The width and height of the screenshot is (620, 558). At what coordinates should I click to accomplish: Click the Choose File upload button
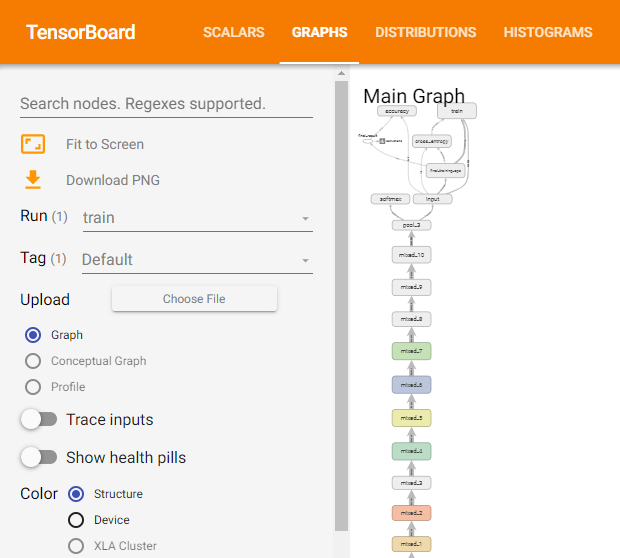coord(194,299)
